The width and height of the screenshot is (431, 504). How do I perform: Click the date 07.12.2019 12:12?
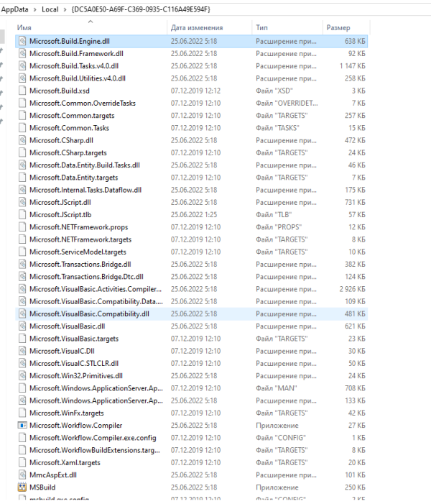coord(195,91)
